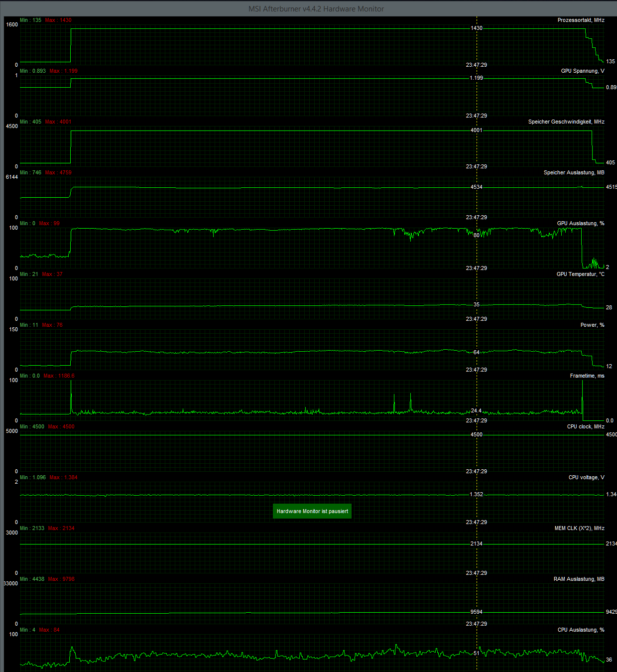Screen dimensions: 617x672
Task: Click the 'MSI Afterburner v4.4.2 Hardware Monitor' title
Action: (x=316, y=9)
